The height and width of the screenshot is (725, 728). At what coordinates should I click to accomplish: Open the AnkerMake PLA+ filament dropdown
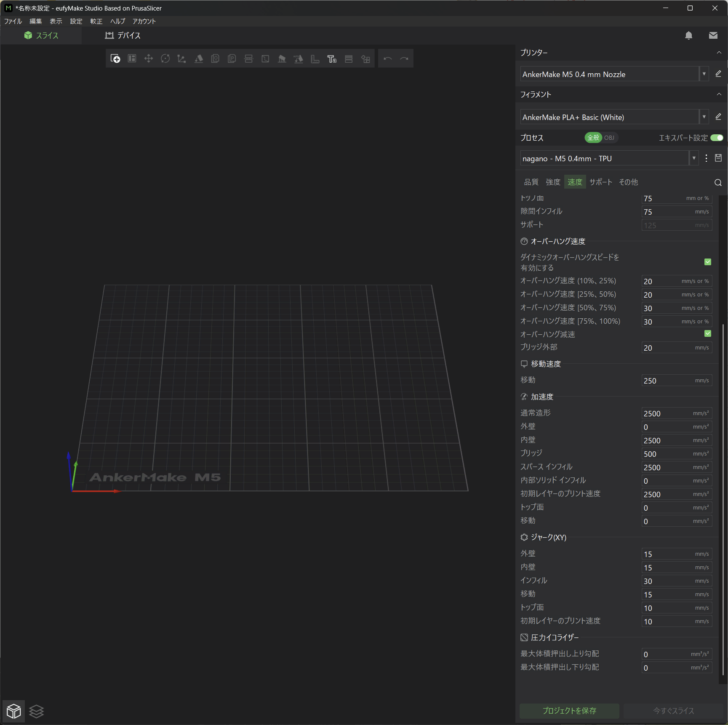pos(704,117)
